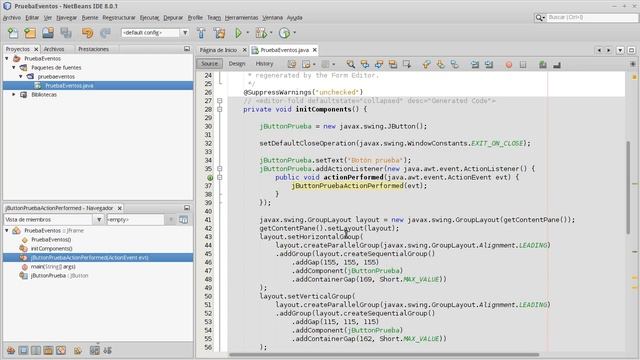The image size is (640, 360).
Task: Select PruebaEventos.java in Projects tree
Action: tap(69, 86)
